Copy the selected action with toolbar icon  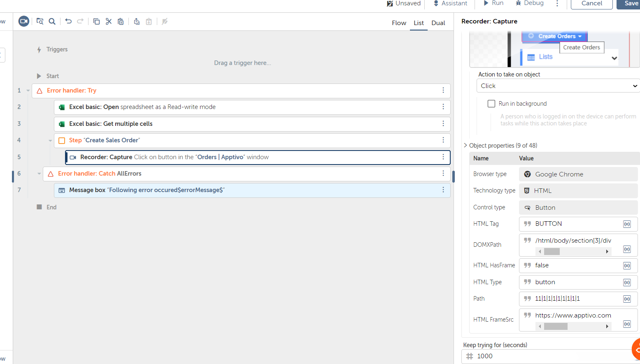tap(96, 21)
